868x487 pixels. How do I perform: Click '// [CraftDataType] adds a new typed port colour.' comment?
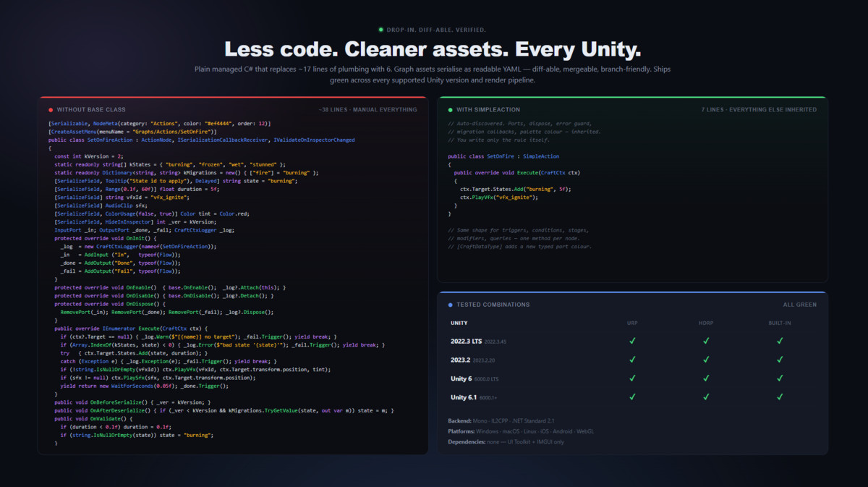(x=519, y=246)
